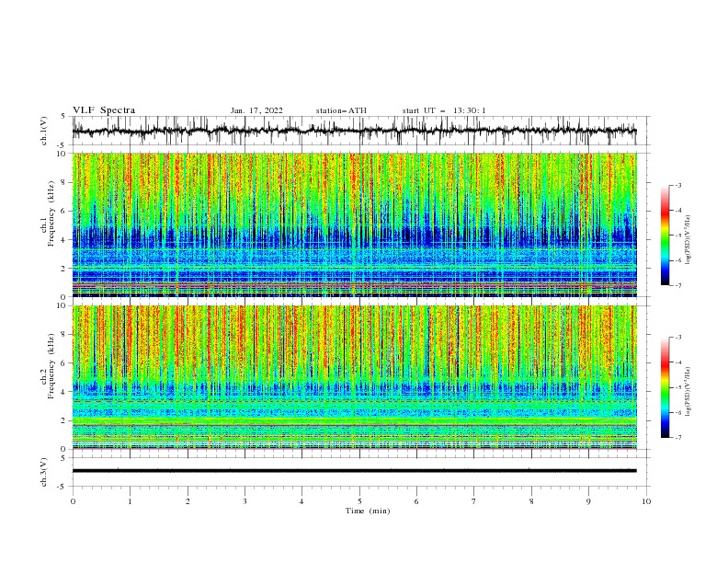Screen dimensions: 728x563
Task: Click the ch.2 spectrogram panel
Action: tap(354, 377)
